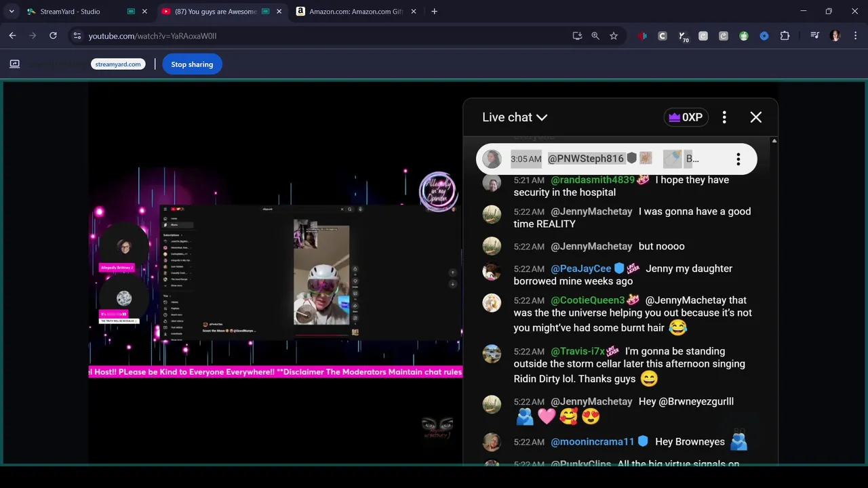The width and height of the screenshot is (868, 488).
Task: Open the red audio waveform extension
Action: pyautogui.click(x=642, y=36)
